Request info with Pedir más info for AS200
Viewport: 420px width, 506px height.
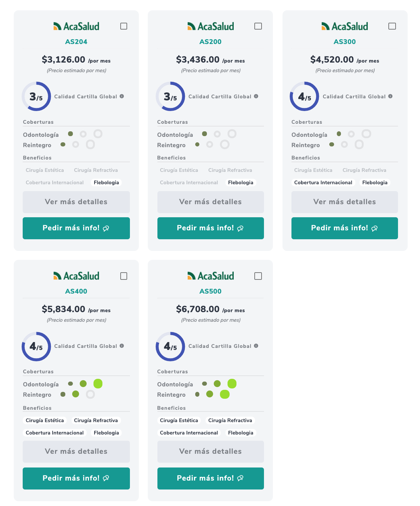(x=211, y=228)
